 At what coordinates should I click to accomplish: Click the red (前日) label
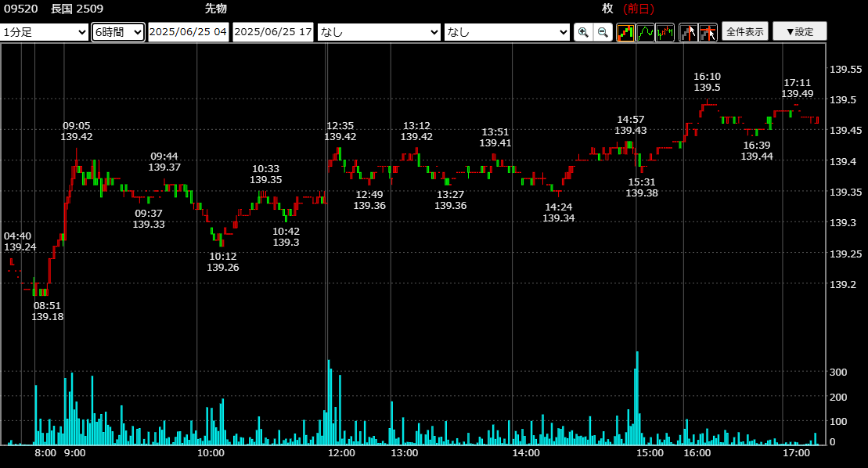click(x=638, y=9)
